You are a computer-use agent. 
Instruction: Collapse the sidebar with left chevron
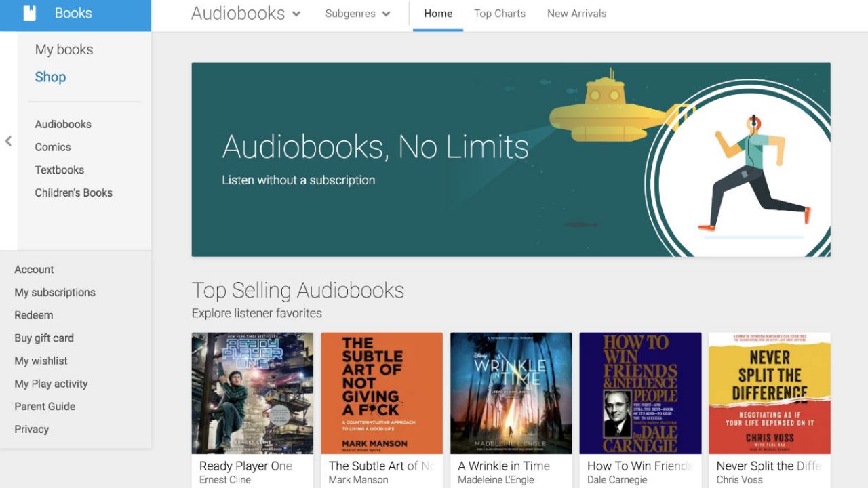(8, 141)
